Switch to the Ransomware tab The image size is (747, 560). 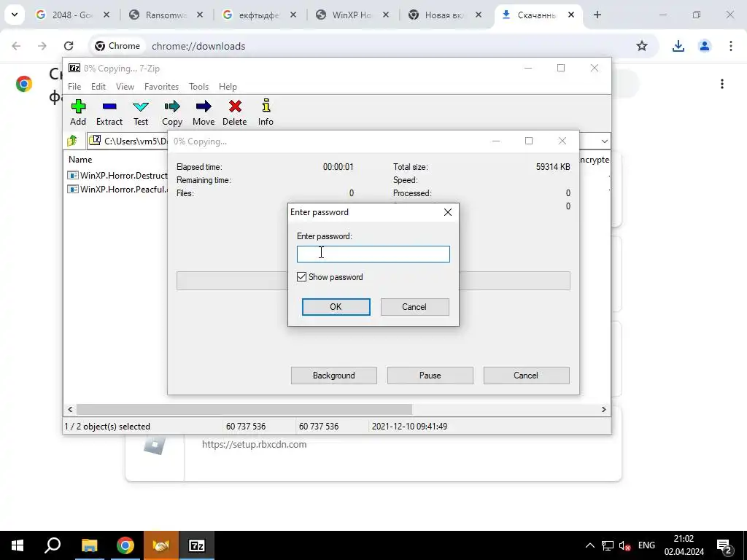[166, 15]
